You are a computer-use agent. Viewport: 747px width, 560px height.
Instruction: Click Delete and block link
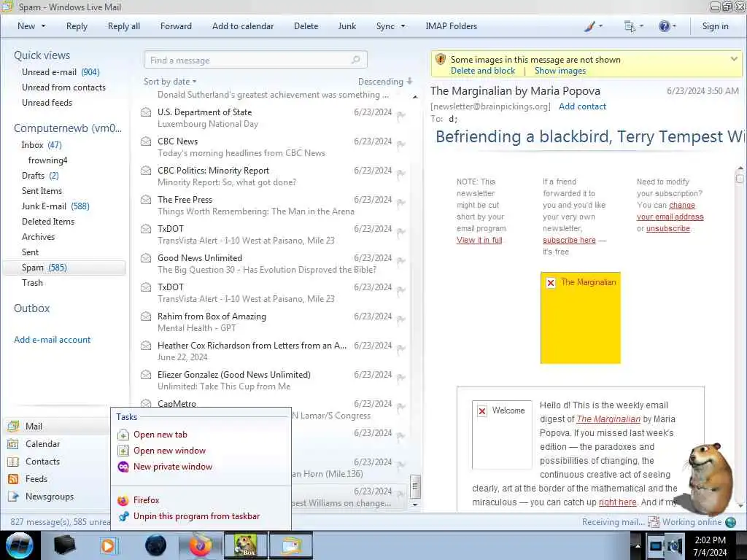point(483,71)
